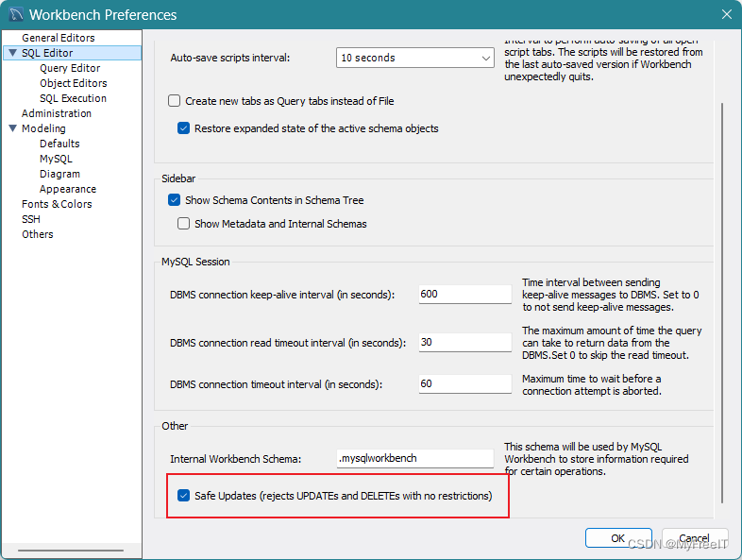Open Modeling Defaults page

click(59, 144)
